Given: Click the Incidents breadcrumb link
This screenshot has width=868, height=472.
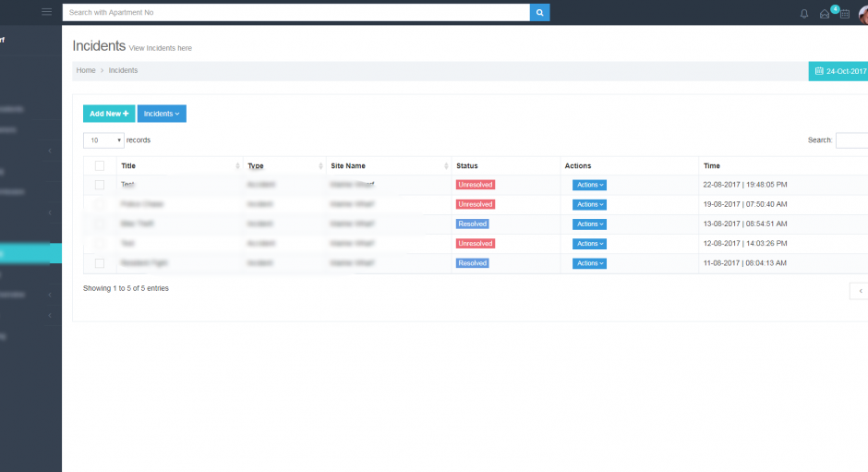Looking at the screenshot, I should (x=123, y=70).
